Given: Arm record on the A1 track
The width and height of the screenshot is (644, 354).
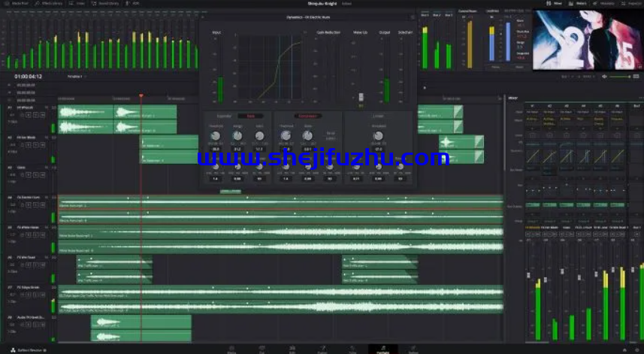Looking at the screenshot, I should pos(28,116).
